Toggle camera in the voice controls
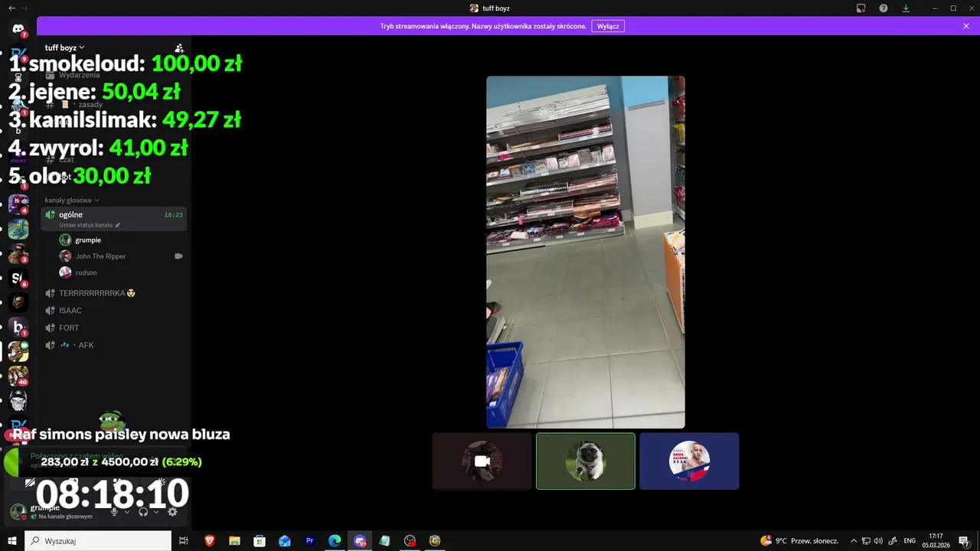The width and height of the screenshot is (980, 551). [31, 483]
